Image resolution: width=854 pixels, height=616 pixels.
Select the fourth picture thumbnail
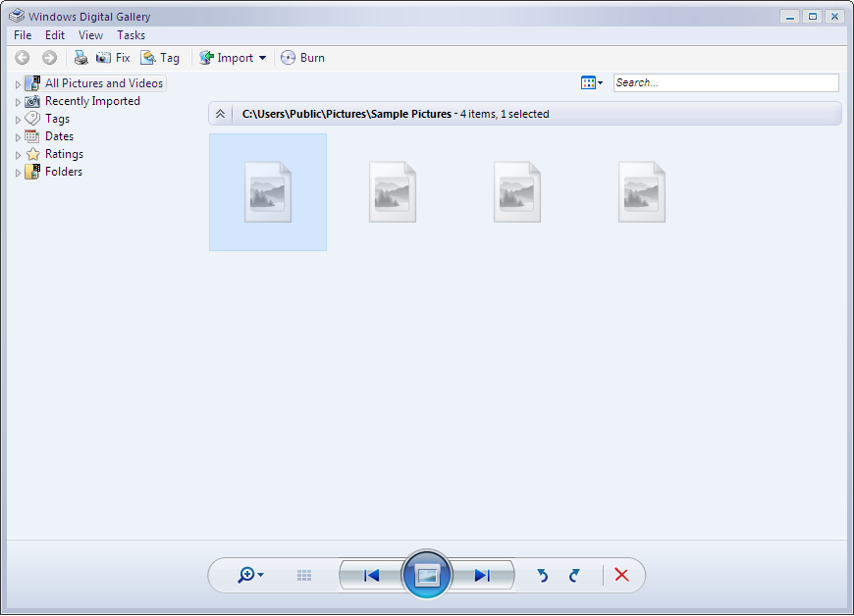(642, 192)
